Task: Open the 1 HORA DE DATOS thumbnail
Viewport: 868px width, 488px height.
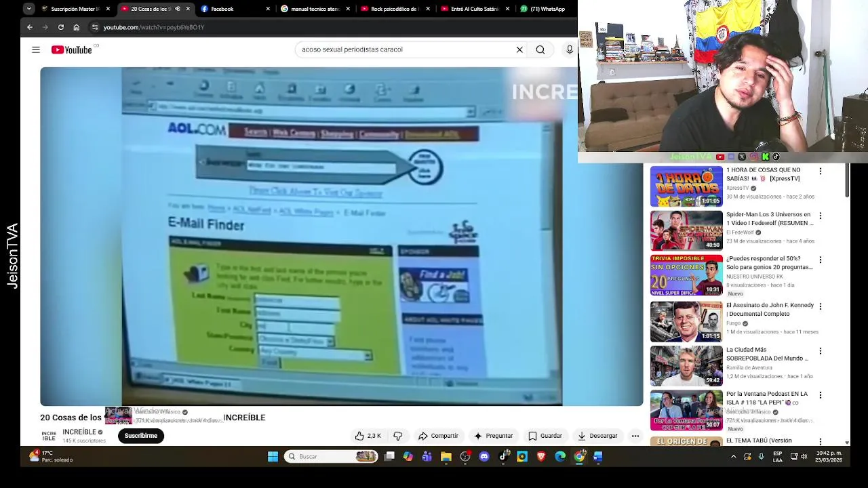Action: point(686,186)
